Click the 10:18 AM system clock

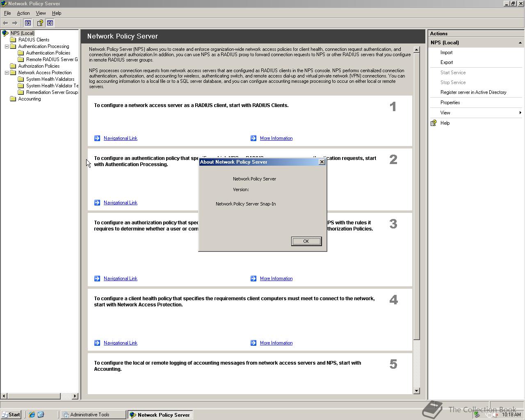click(x=511, y=415)
